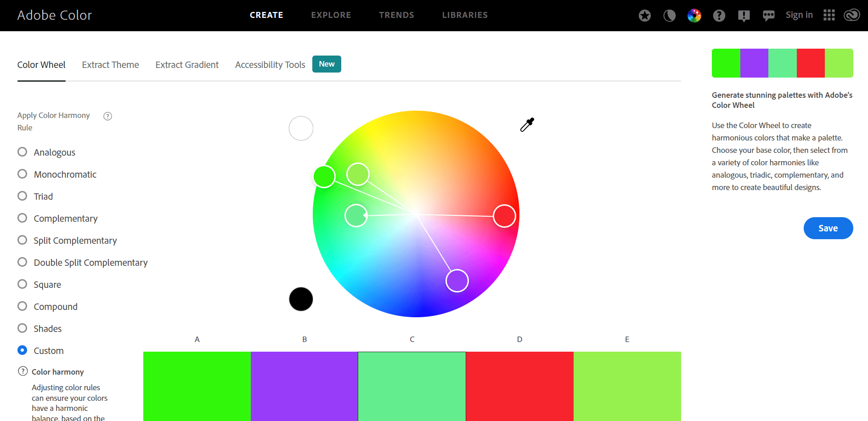This screenshot has height=421, width=868.
Task: Open help for Apply Color Harmony Rule
Action: (x=107, y=116)
